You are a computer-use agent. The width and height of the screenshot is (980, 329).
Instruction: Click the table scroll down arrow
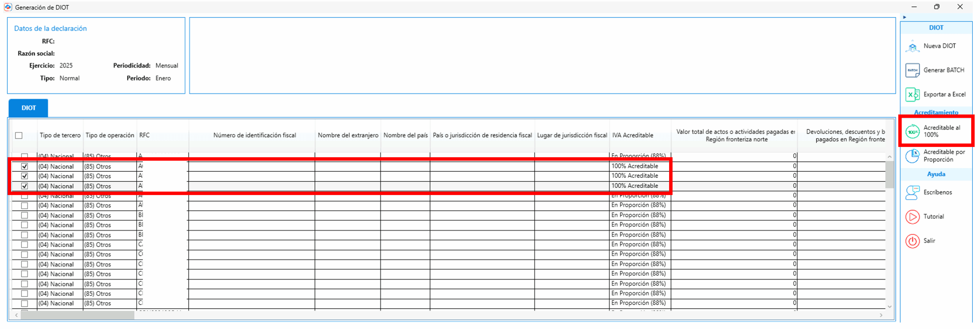click(x=889, y=307)
